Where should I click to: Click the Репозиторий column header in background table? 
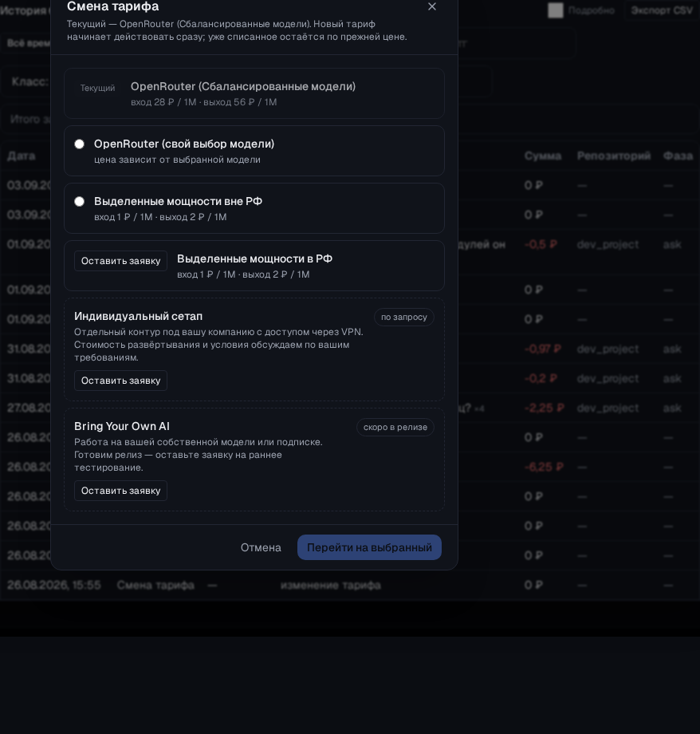coord(613,156)
